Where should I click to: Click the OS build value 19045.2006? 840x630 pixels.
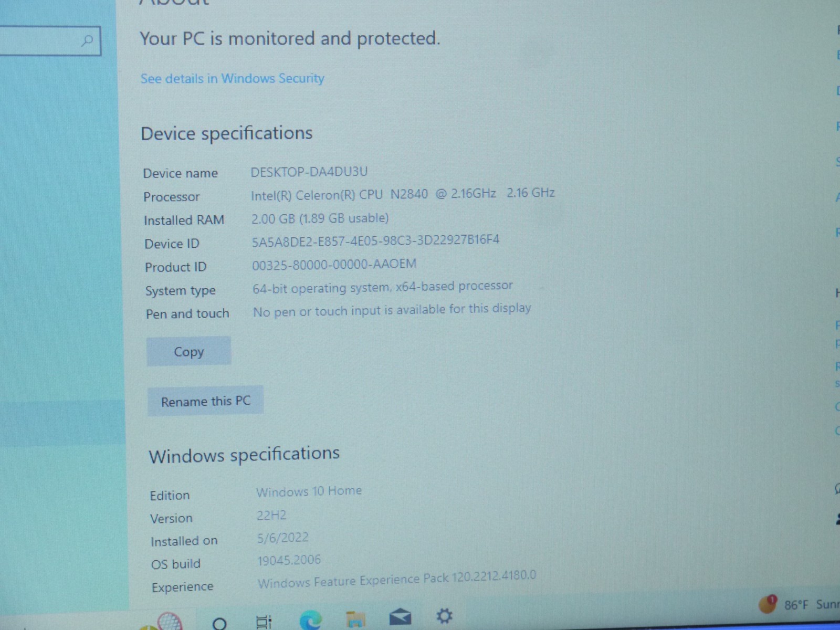289,560
